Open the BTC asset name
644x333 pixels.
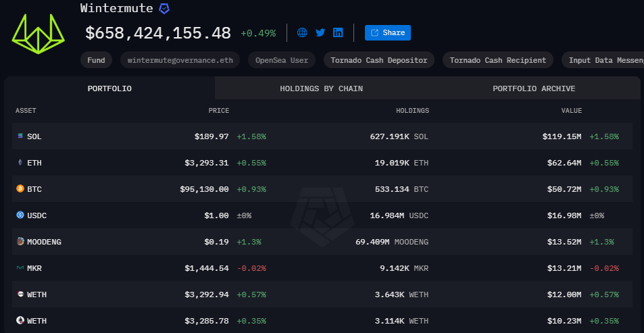click(x=34, y=189)
